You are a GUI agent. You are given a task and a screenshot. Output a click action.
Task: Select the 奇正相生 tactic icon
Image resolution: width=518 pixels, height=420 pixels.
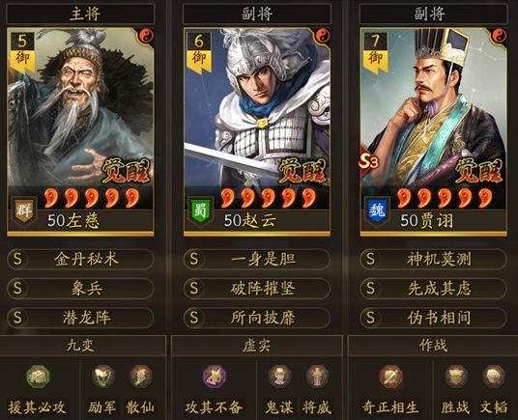(390, 377)
